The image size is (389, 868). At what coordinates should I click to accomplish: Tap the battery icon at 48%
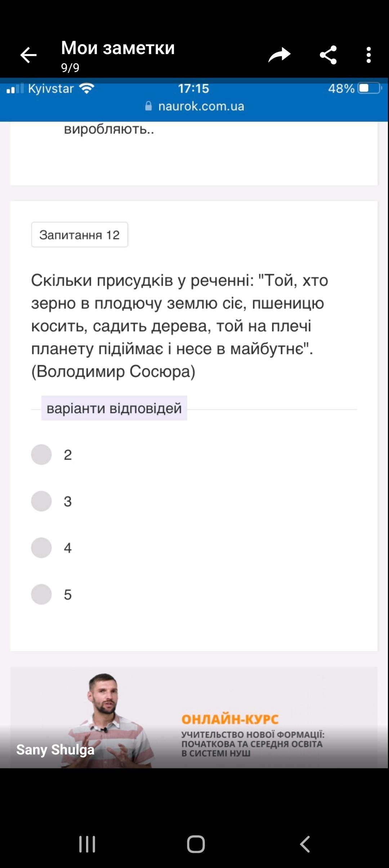pos(370,88)
